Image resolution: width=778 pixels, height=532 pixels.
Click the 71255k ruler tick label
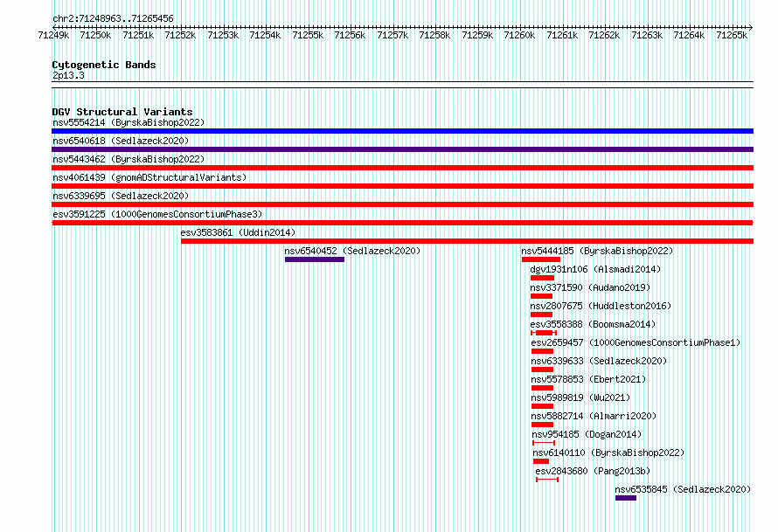[308, 35]
